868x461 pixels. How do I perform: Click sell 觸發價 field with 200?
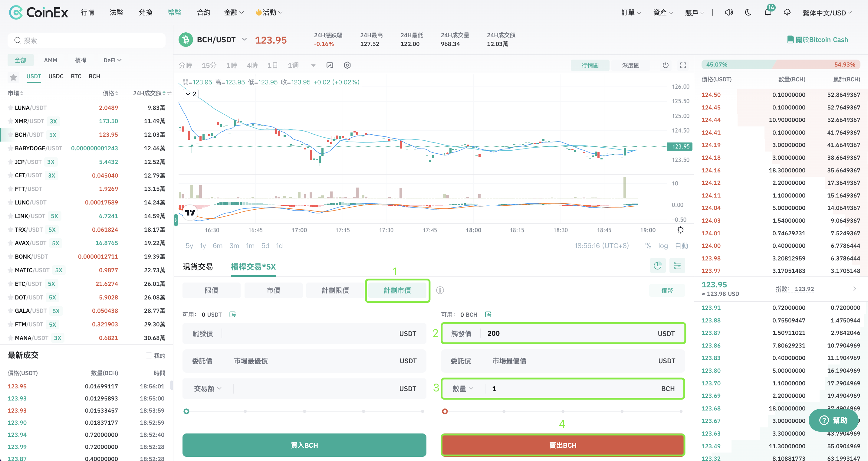click(563, 333)
